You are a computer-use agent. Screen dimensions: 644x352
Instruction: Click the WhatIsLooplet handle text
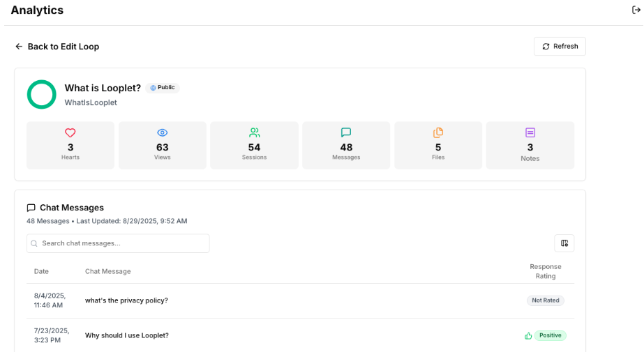tap(91, 102)
